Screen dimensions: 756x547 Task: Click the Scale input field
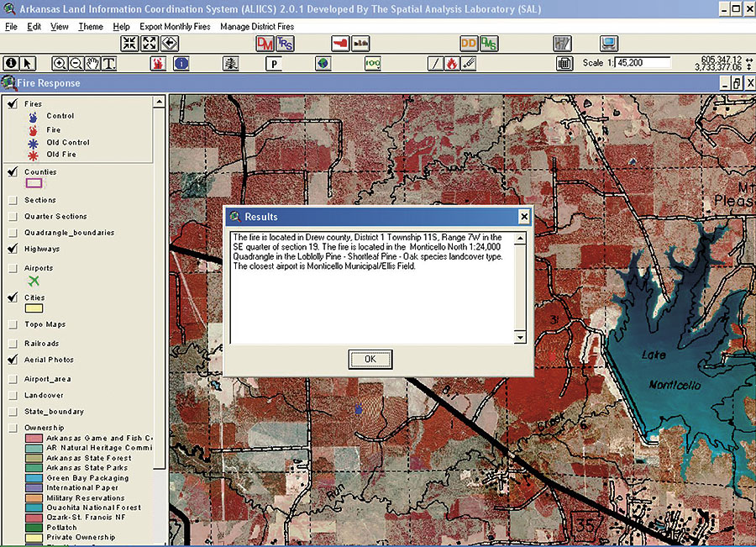click(643, 63)
